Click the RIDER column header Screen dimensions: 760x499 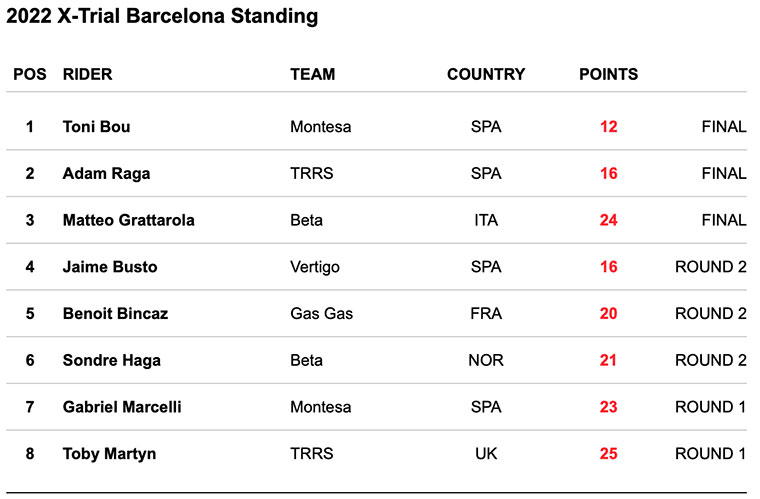pyautogui.click(x=87, y=74)
